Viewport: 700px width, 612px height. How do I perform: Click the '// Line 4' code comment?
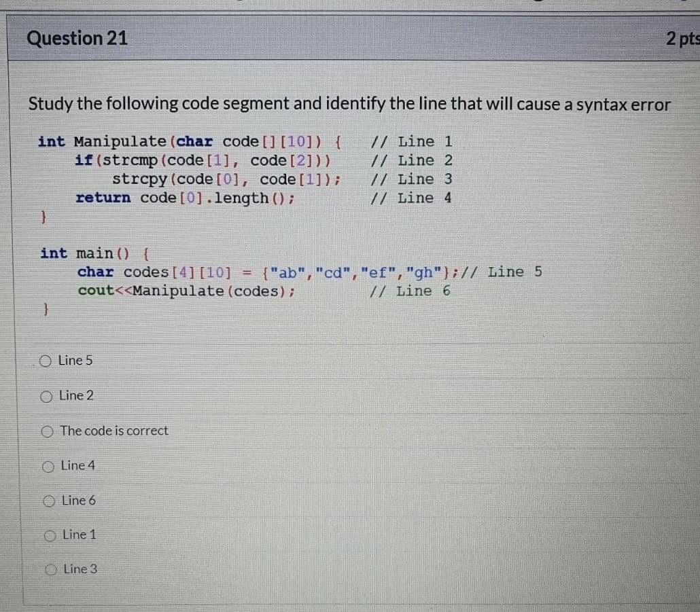(x=412, y=198)
